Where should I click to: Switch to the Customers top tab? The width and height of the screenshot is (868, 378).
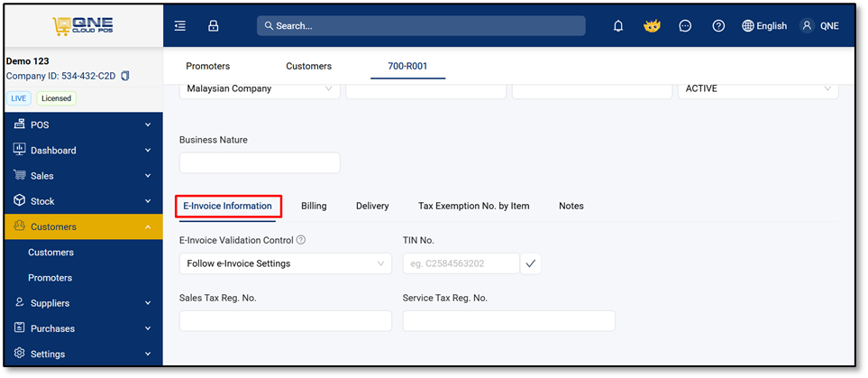(309, 66)
